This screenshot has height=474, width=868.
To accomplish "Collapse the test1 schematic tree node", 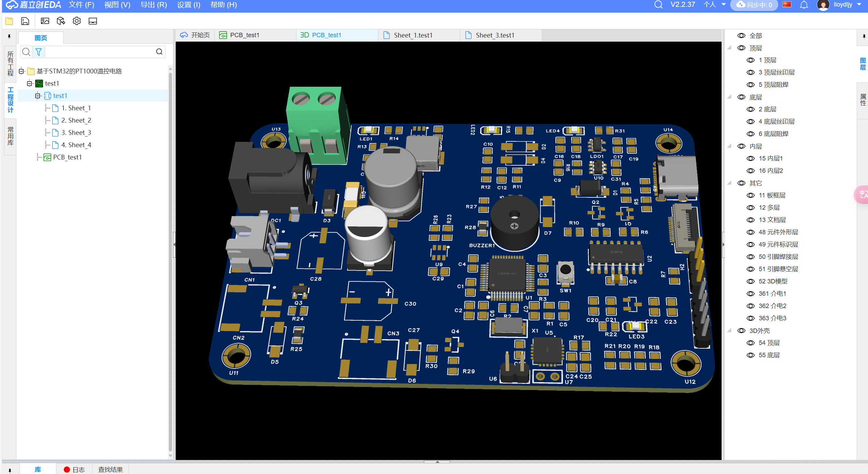I will (x=38, y=96).
